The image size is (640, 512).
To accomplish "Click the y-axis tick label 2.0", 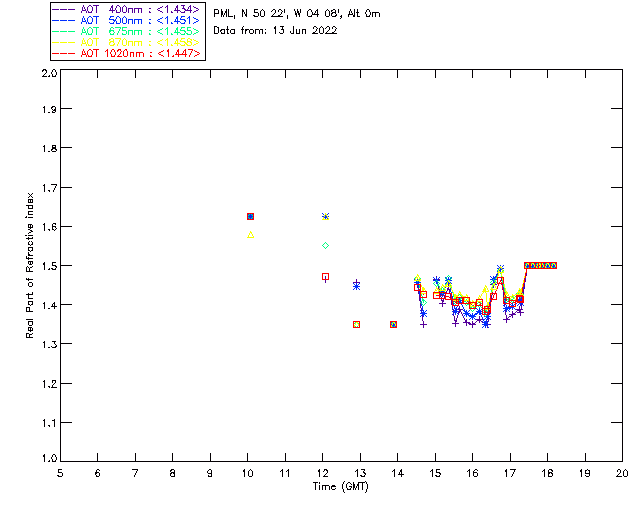I will 49,73.
